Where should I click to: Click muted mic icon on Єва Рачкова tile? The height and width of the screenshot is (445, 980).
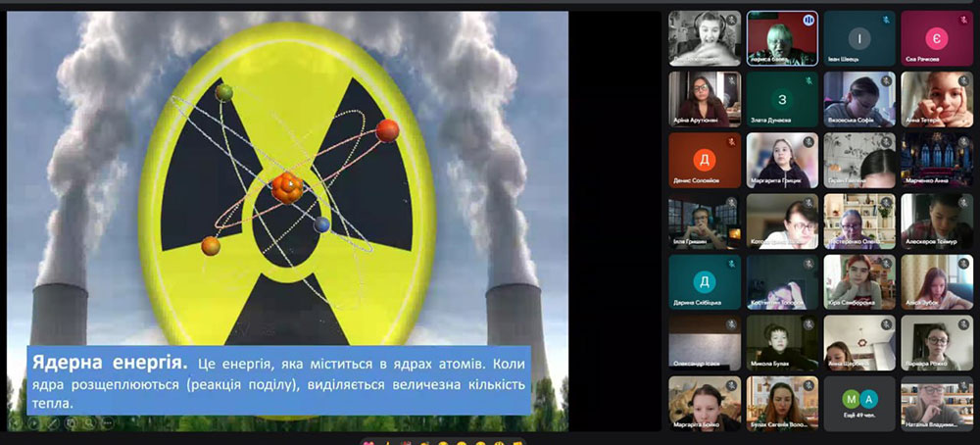963,20
